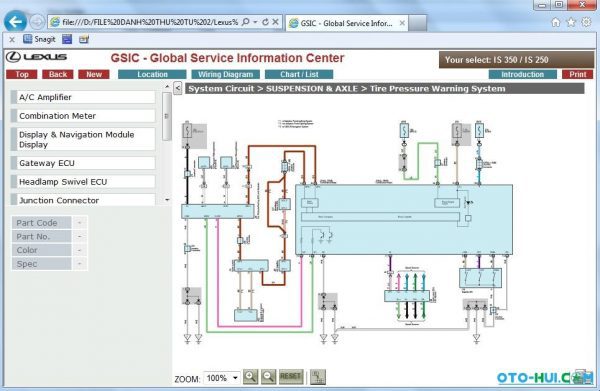Open the browser settings gear icon
The width and height of the screenshot is (600, 391).
586,22
